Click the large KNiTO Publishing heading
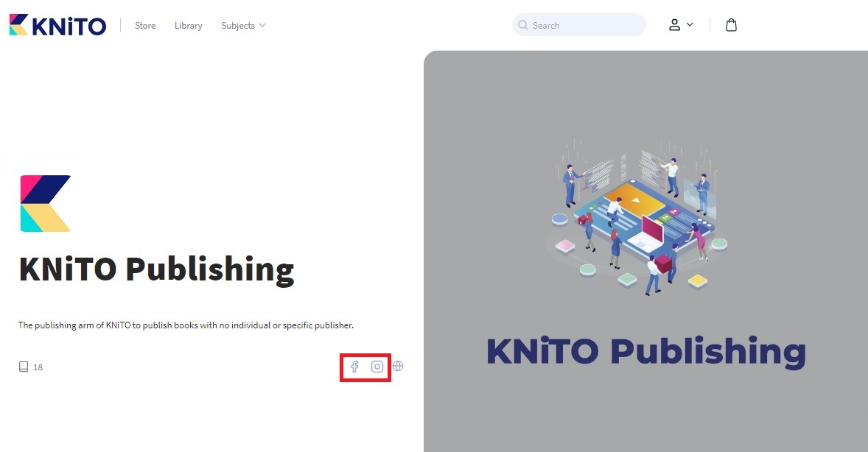This screenshot has width=868, height=452. pos(156,269)
